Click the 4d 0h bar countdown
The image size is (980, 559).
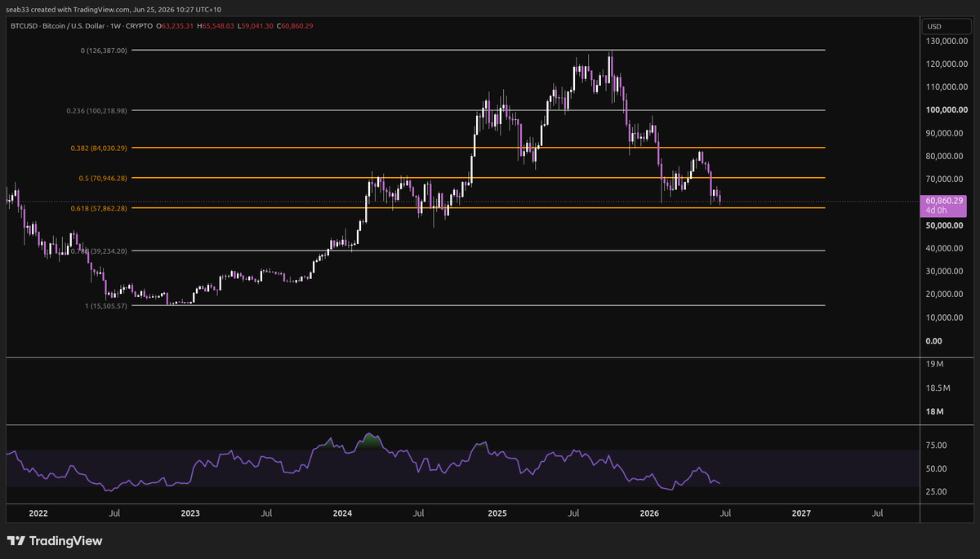tap(936, 211)
